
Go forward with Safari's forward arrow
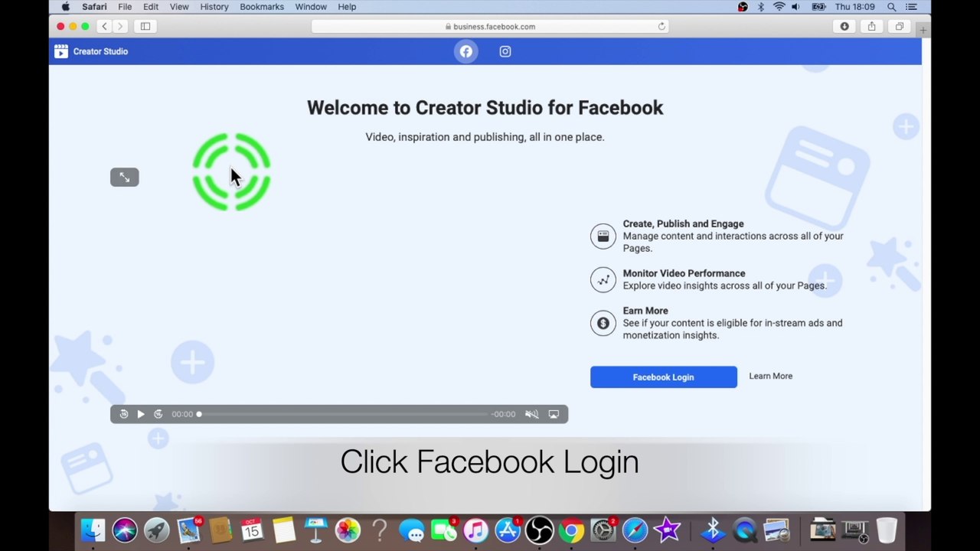pyautogui.click(x=120, y=26)
